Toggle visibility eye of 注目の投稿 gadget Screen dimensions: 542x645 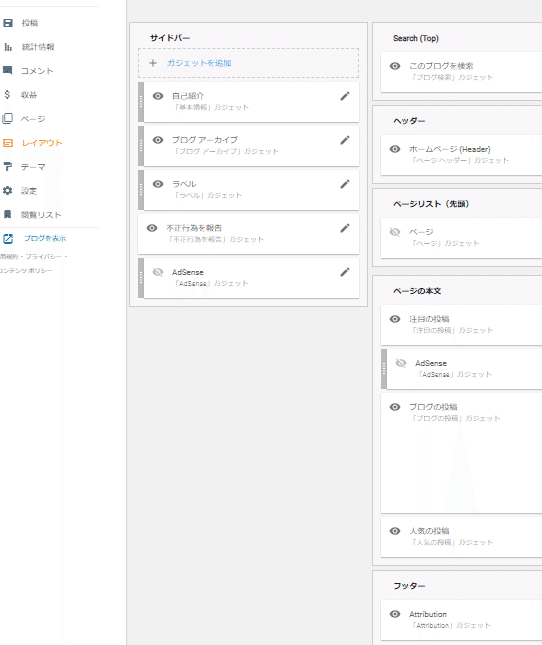point(395,319)
